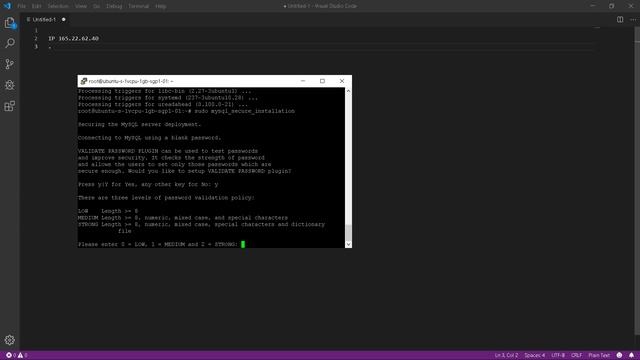Viewport: 640px width, 360px height.
Task: Click the IP address line in editor
Action: click(73, 38)
